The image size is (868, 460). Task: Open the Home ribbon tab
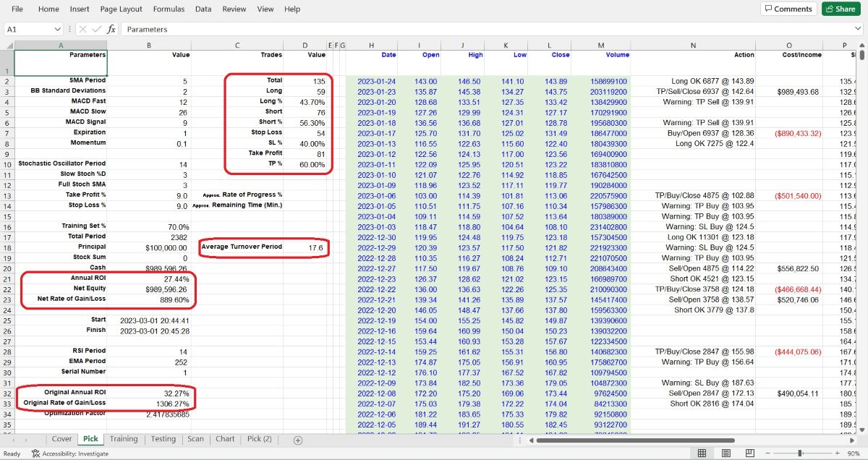pos(48,9)
